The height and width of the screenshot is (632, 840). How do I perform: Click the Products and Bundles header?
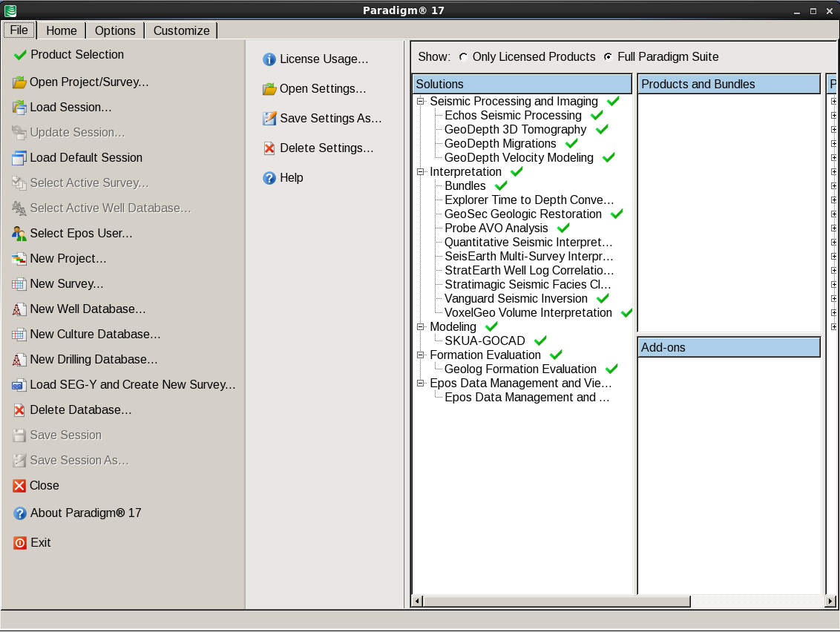click(x=729, y=84)
